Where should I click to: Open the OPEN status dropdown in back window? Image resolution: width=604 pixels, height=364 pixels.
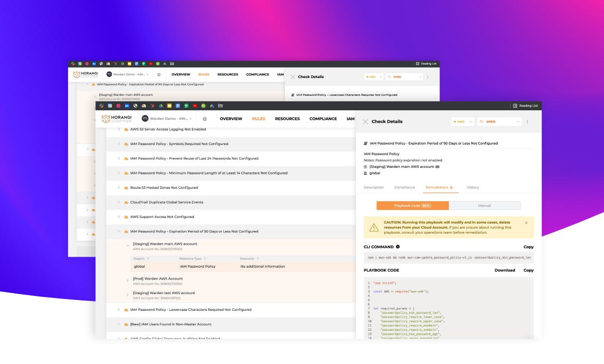[x=404, y=77]
